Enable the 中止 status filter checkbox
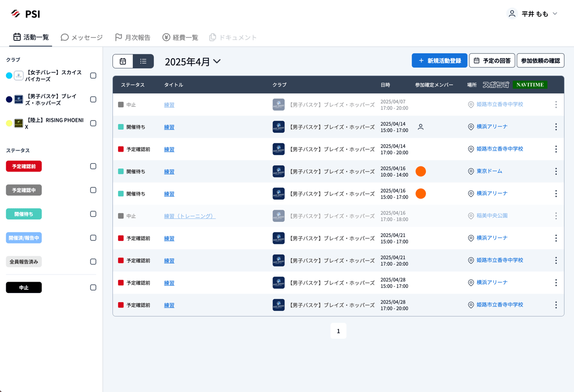 (93, 287)
